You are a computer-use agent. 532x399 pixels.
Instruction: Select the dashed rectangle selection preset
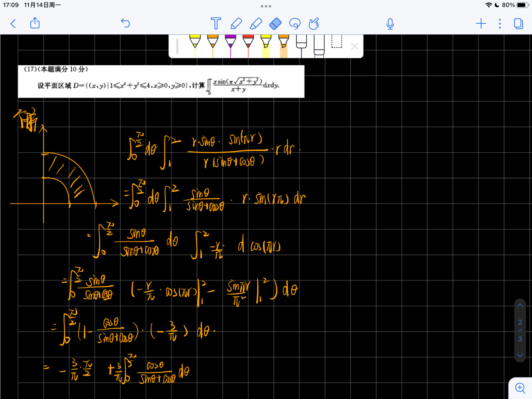[336, 42]
